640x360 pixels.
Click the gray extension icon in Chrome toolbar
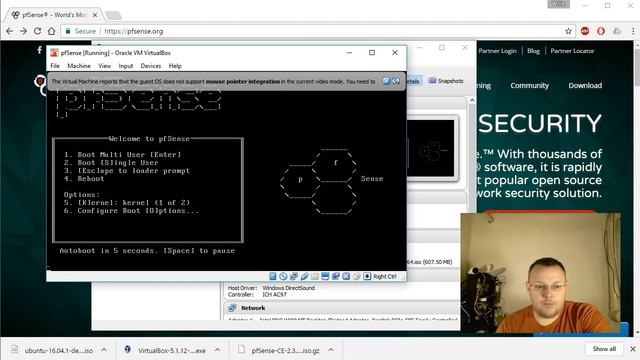(x=617, y=31)
